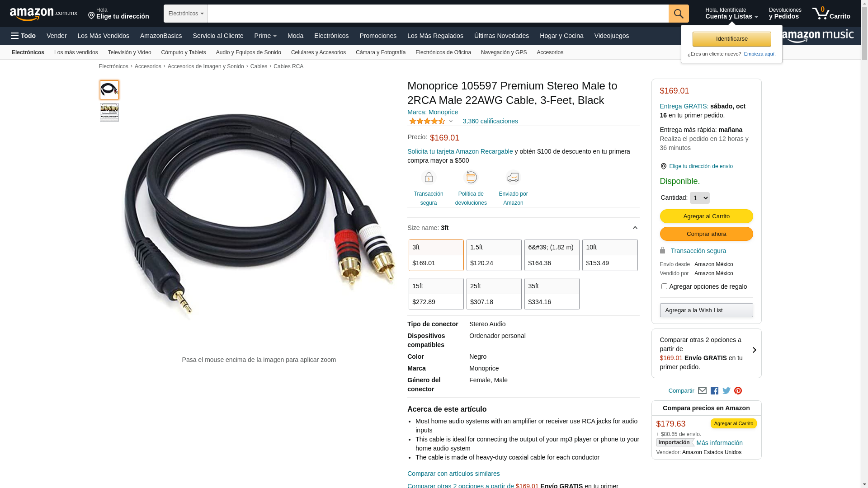Open the Cantidad quantity dropdown

[699, 198]
